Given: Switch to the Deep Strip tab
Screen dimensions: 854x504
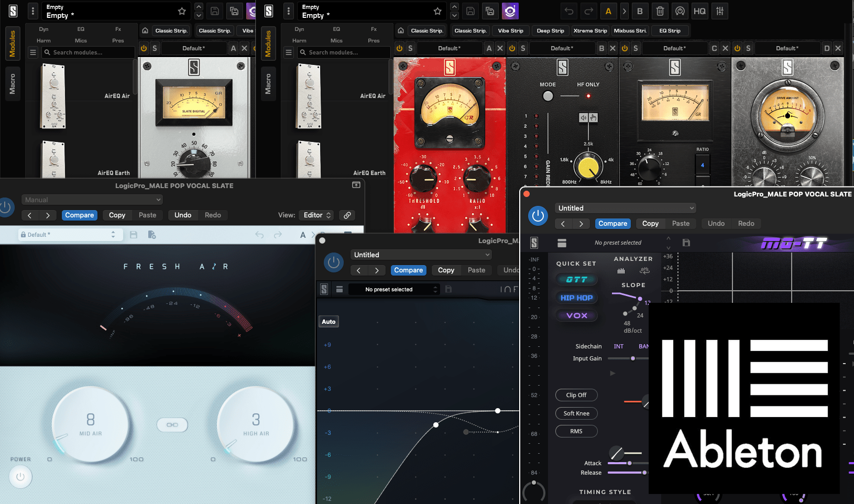Looking at the screenshot, I should 550,30.
